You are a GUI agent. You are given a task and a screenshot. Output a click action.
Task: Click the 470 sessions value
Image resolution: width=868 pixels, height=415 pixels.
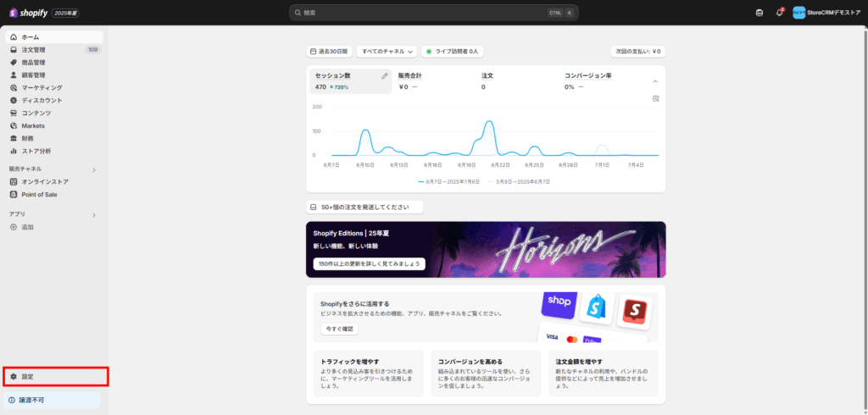pyautogui.click(x=320, y=87)
